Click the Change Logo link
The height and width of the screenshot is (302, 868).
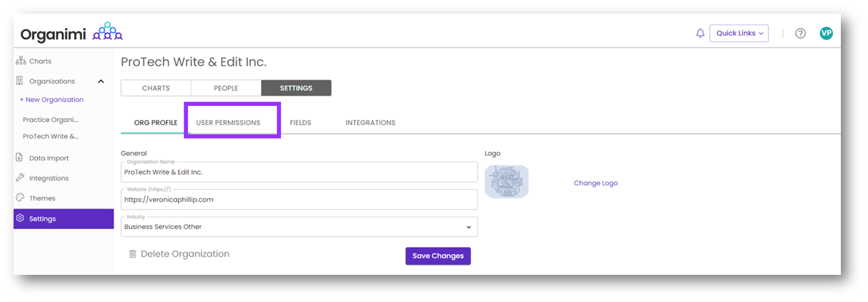tap(595, 184)
